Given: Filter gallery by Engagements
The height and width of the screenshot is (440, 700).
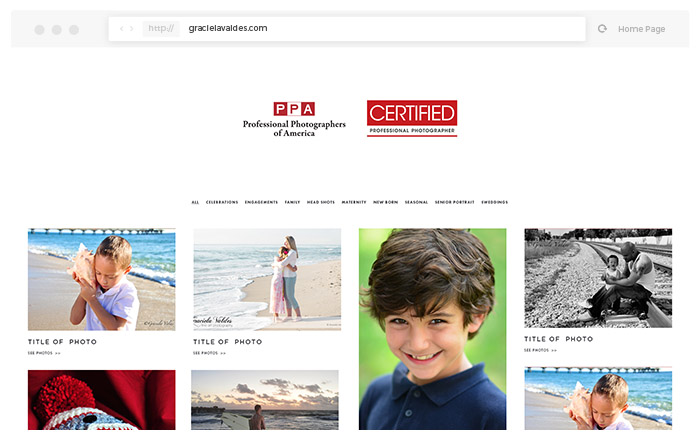Looking at the screenshot, I should click(261, 202).
